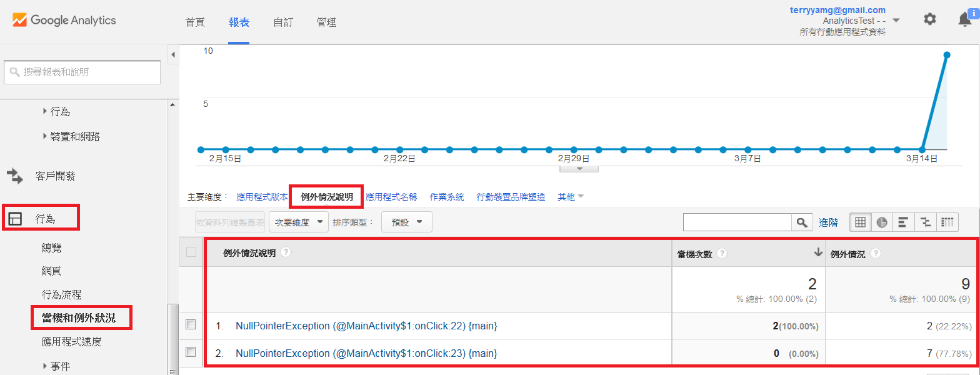Open 網頁 screens in sidebar
This screenshot has height=375, width=980.
click(52, 271)
